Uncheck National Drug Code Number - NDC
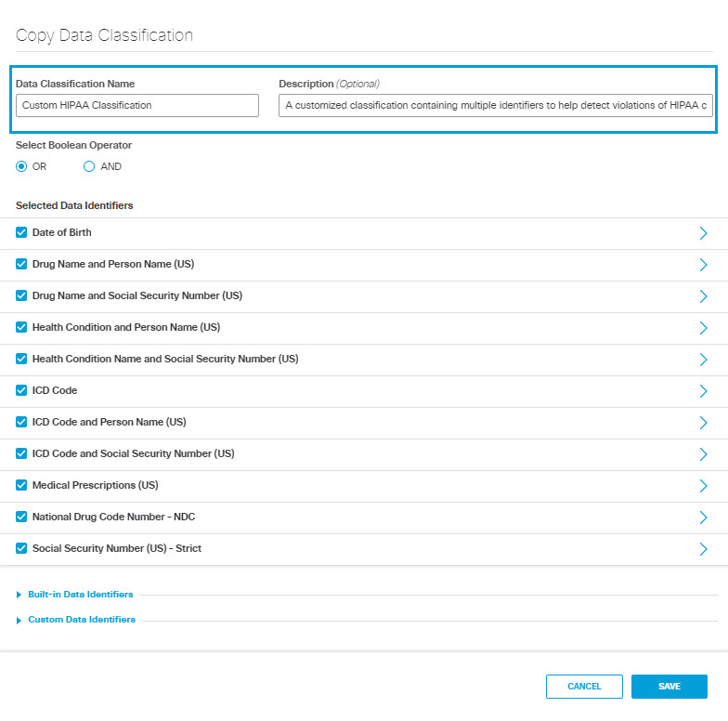Image resolution: width=728 pixels, height=721 pixels. coord(21,517)
